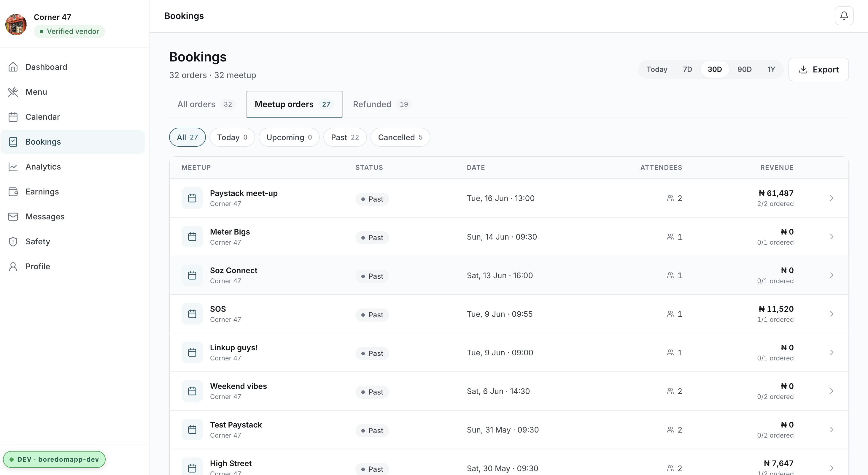Click attendees icon in SOS row

[x=670, y=314]
